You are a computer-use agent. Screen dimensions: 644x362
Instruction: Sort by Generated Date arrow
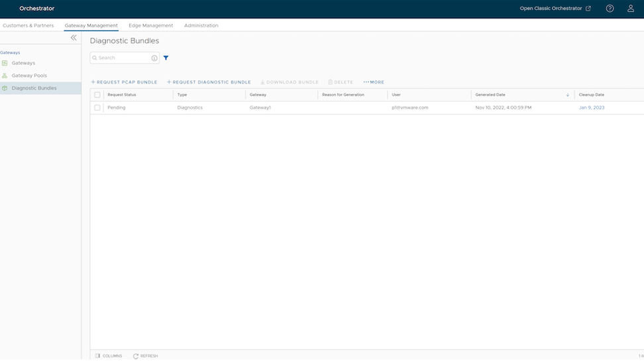click(x=567, y=95)
